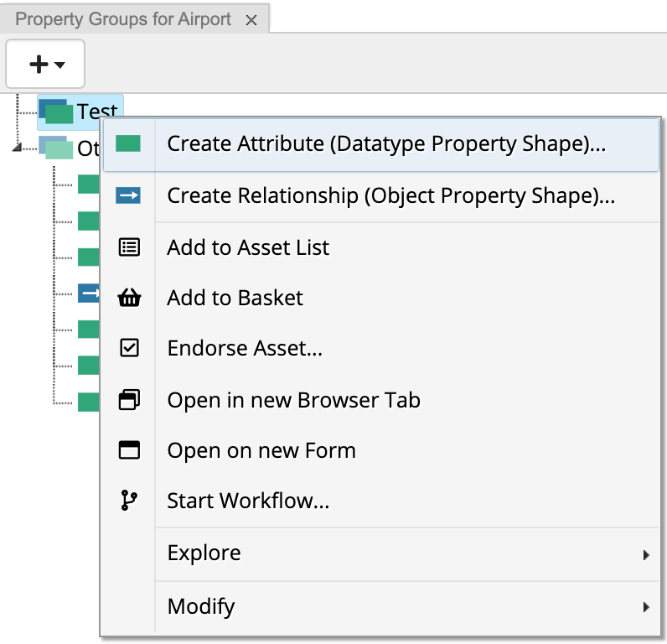The image size is (667, 644).
Task: Click the blue arrow relationship icon in tree
Action: point(89,293)
